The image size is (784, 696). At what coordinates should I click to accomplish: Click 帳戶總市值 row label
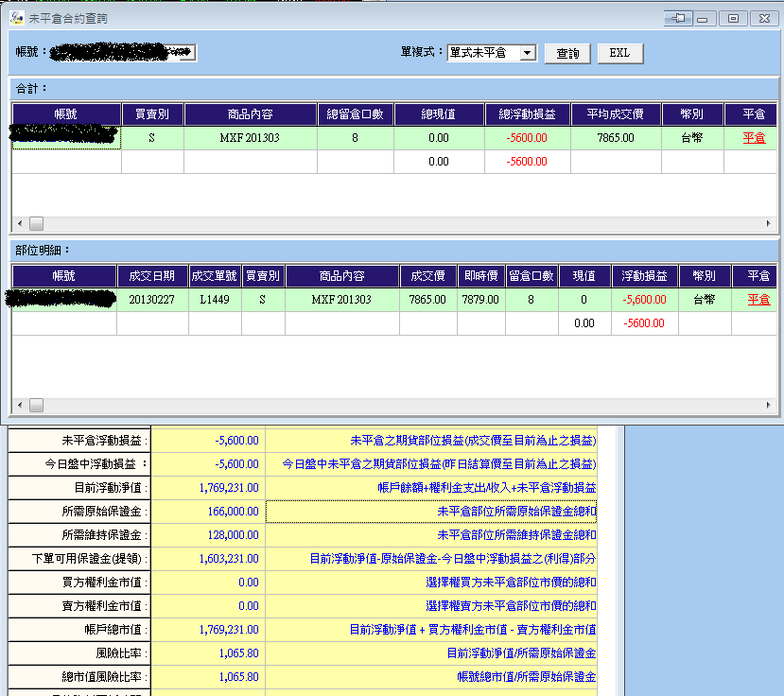(79, 630)
